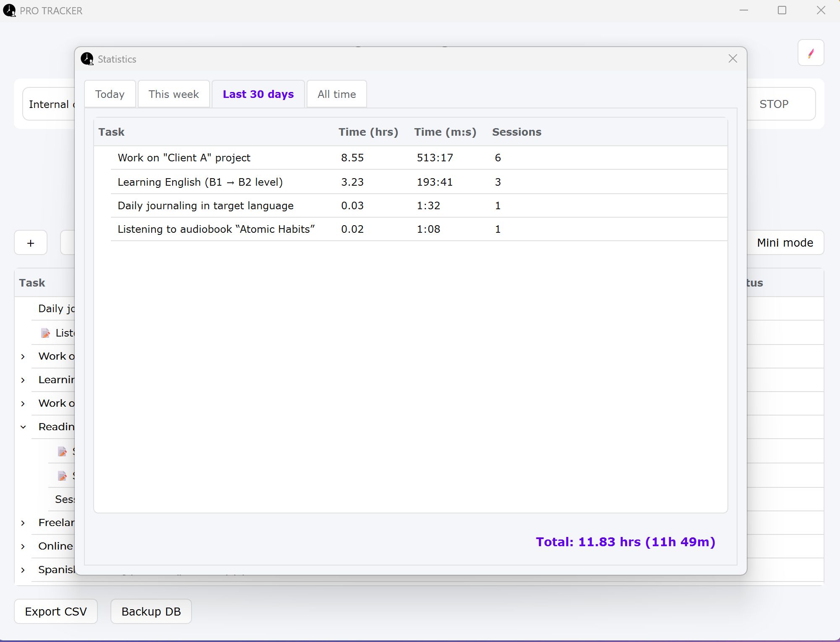Select the Work on "Client A" project row
This screenshot has width=840, height=642.
coord(184,158)
